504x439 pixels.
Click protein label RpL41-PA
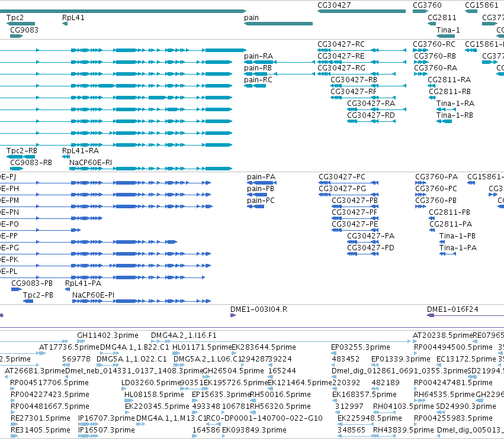click(84, 283)
